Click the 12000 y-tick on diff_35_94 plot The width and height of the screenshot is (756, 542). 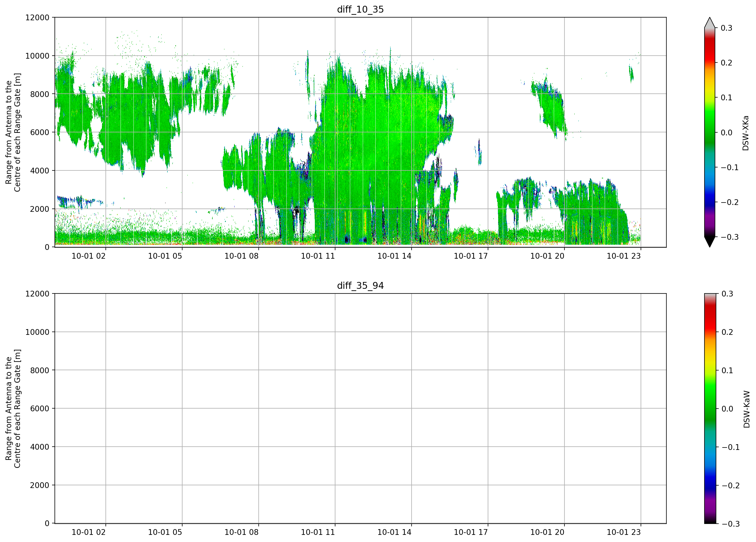click(37, 294)
